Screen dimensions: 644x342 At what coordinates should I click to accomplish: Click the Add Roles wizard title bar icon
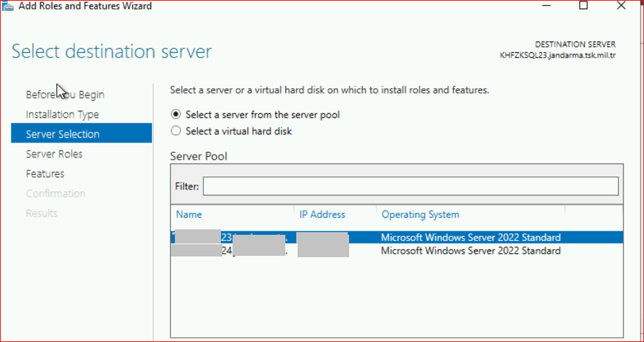[8, 6]
